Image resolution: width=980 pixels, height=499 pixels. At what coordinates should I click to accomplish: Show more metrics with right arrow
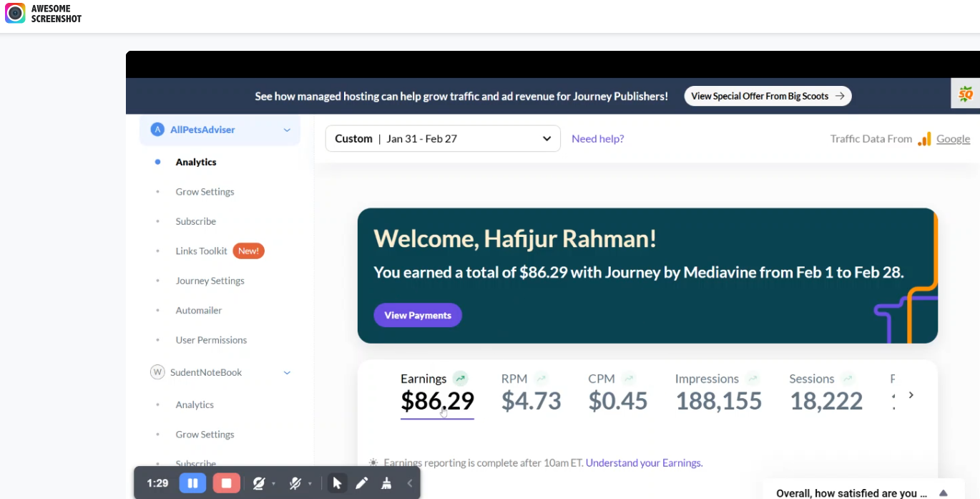click(x=911, y=395)
